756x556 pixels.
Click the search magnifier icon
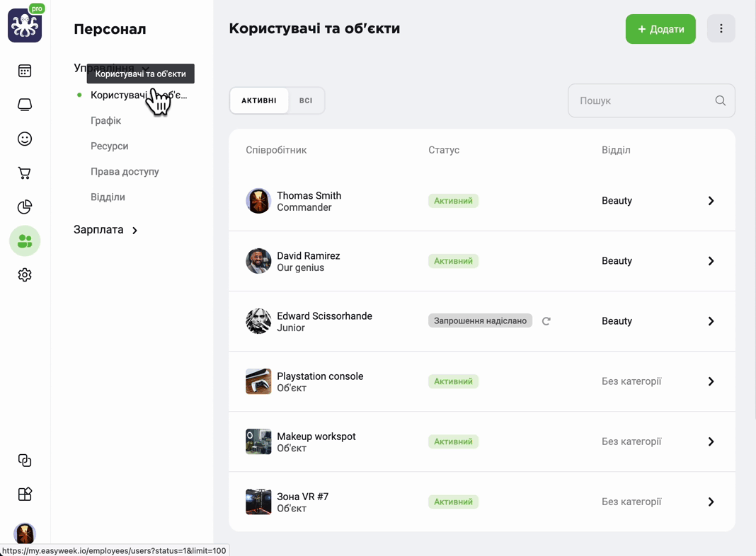(721, 100)
